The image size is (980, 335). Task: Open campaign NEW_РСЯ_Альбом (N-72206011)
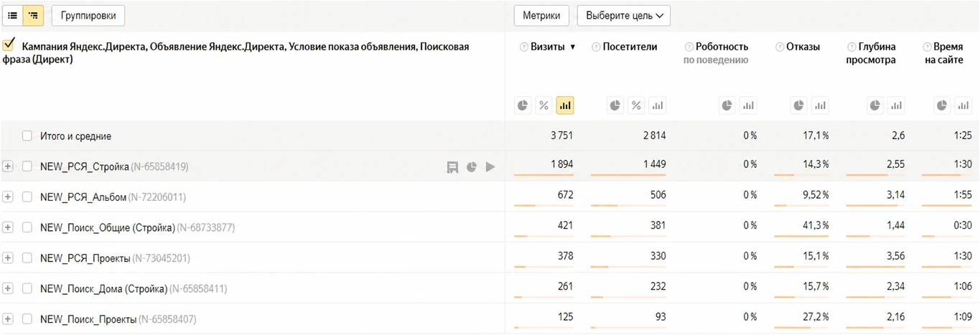[x=113, y=197]
